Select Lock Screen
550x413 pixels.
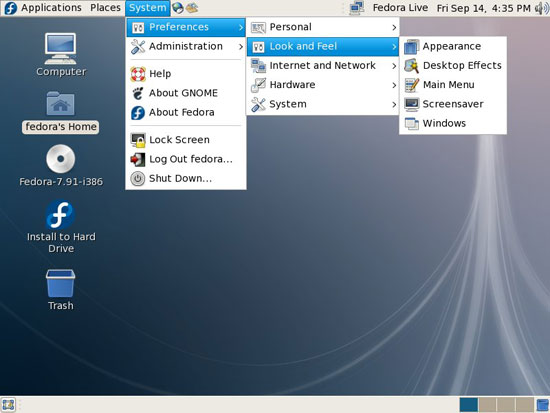click(186, 140)
